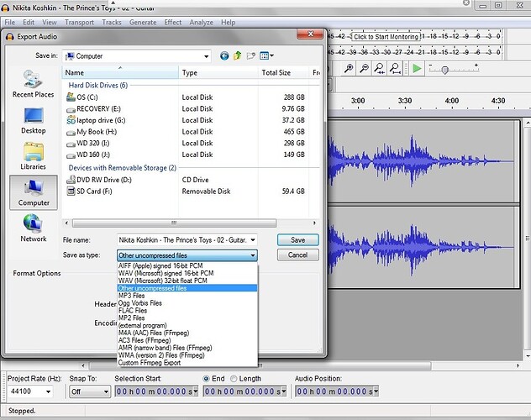Open My Book (H:) drive

[x=92, y=132]
